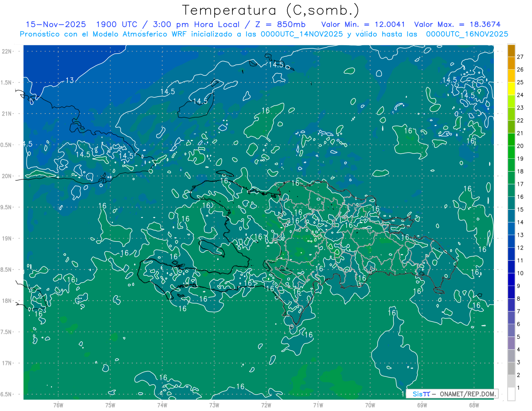The width and height of the screenshot is (532, 411).
Task: Click the '73W' longitude label
Action: 214,405
